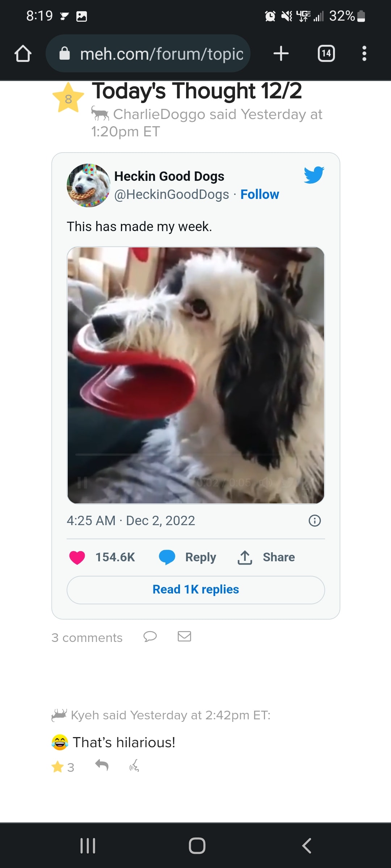Screen dimensions: 391x868
Task: Read 1K replies on Twitter
Action: coord(195,590)
